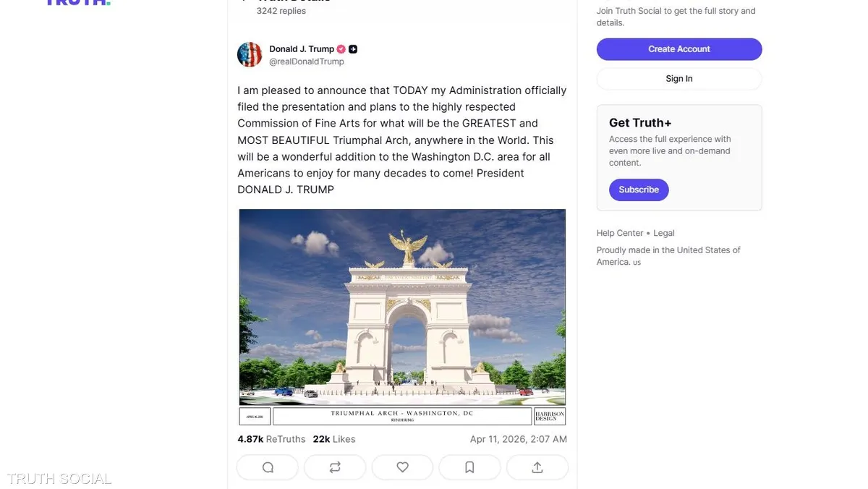This screenshot has height=489, width=868.
Task: Like the post with heart icon
Action: [402, 467]
